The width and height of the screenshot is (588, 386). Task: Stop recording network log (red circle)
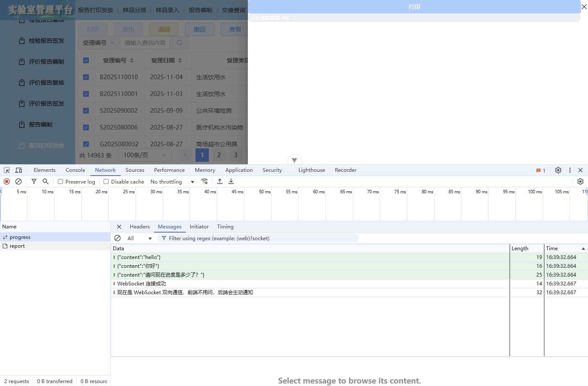6,181
